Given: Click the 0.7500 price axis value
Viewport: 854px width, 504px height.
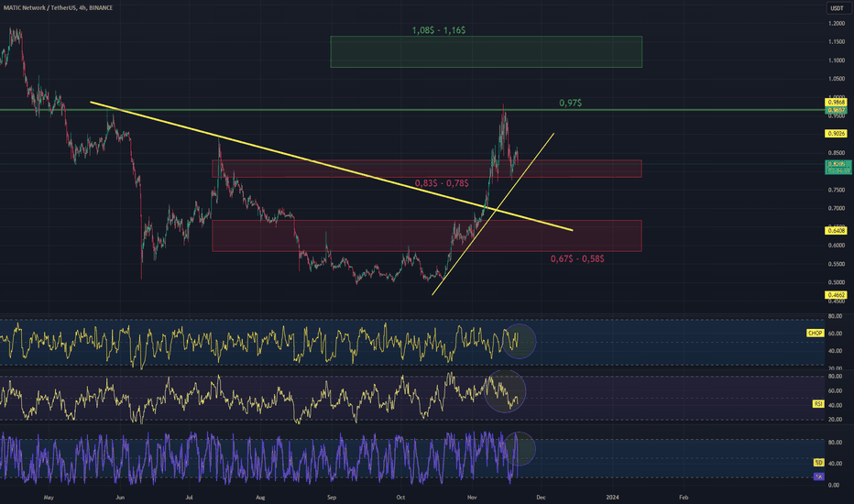Looking at the screenshot, I should (837, 191).
